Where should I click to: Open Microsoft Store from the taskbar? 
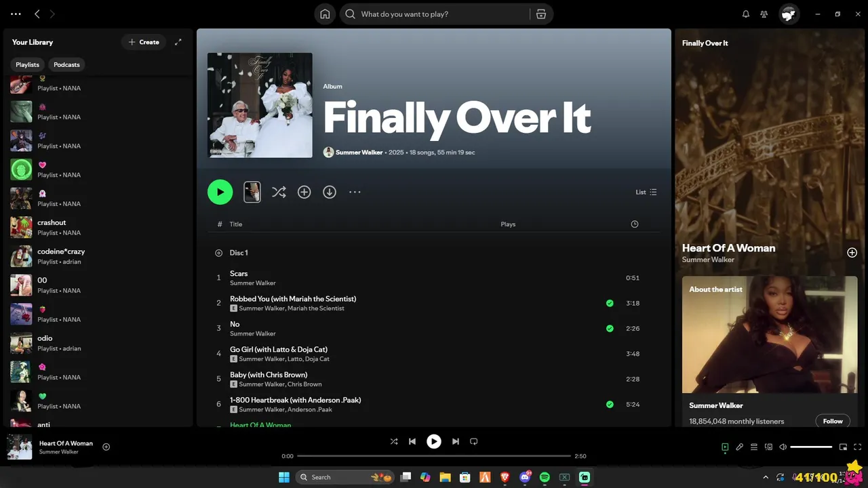click(465, 477)
